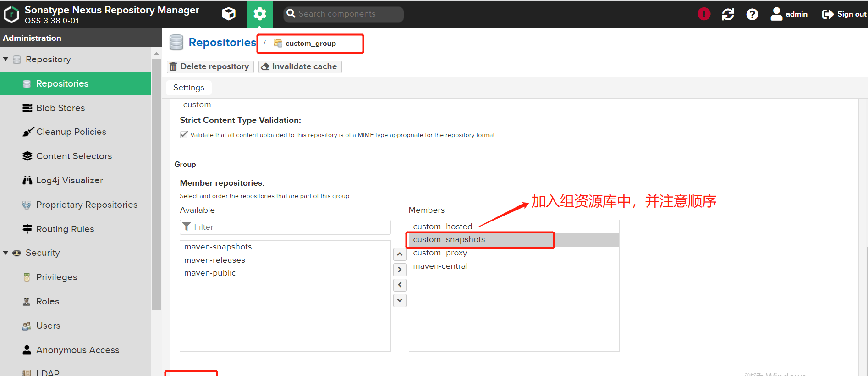
Task: Click the Refresh icon in header
Action: (728, 14)
